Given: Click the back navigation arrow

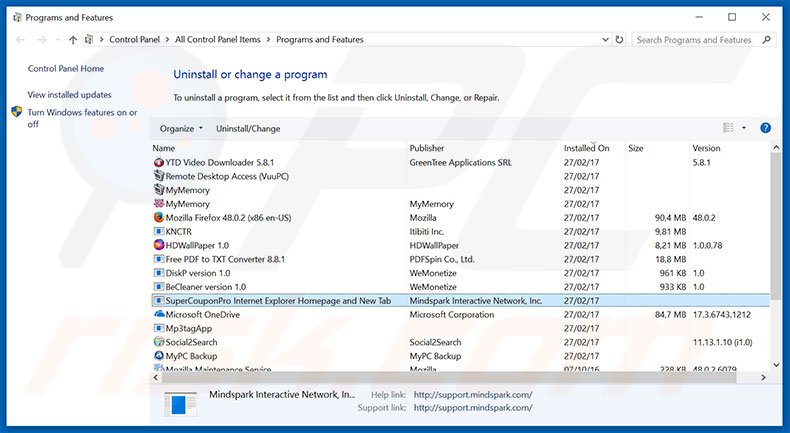Looking at the screenshot, I should [x=21, y=40].
